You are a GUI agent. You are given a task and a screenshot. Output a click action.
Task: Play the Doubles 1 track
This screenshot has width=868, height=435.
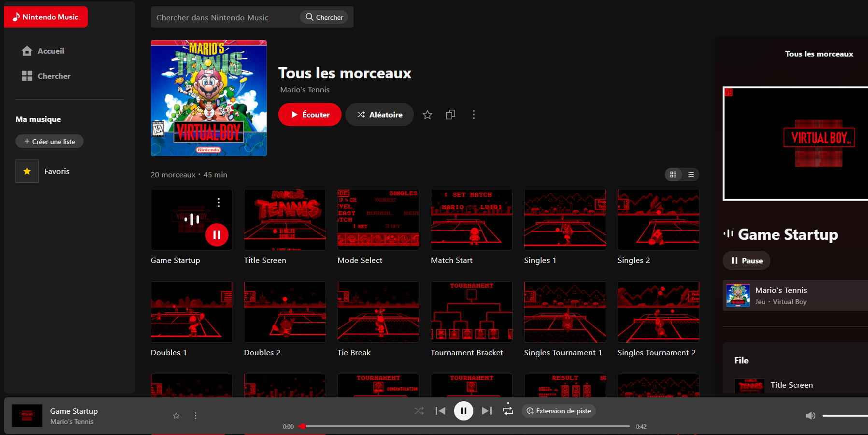[x=191, y=312]
